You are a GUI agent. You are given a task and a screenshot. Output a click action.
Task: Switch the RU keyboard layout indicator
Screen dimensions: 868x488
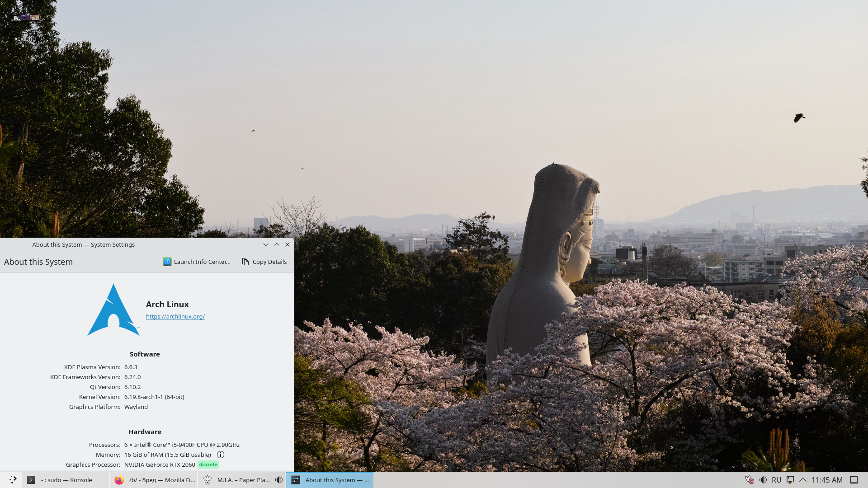pos(776,480)
